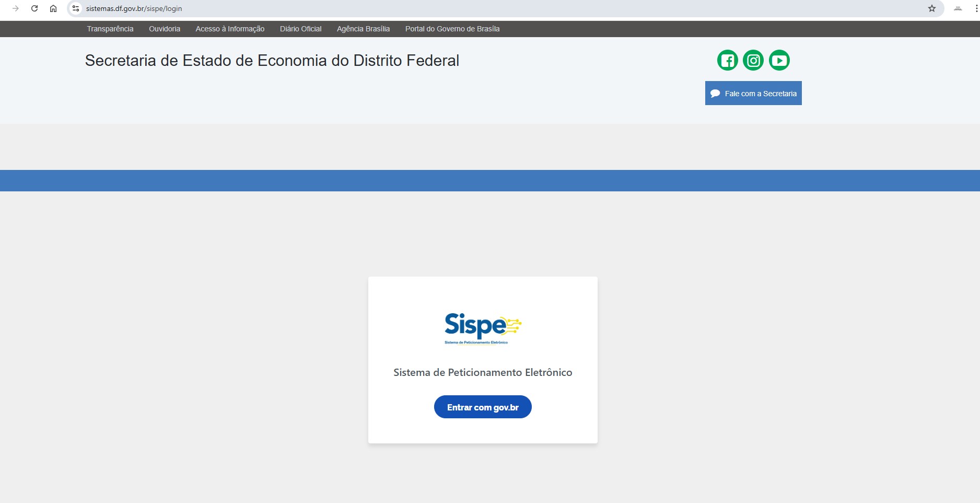980x503 pixels.
Task: Open the Instagram profile icon
Action: click(753, 61)
